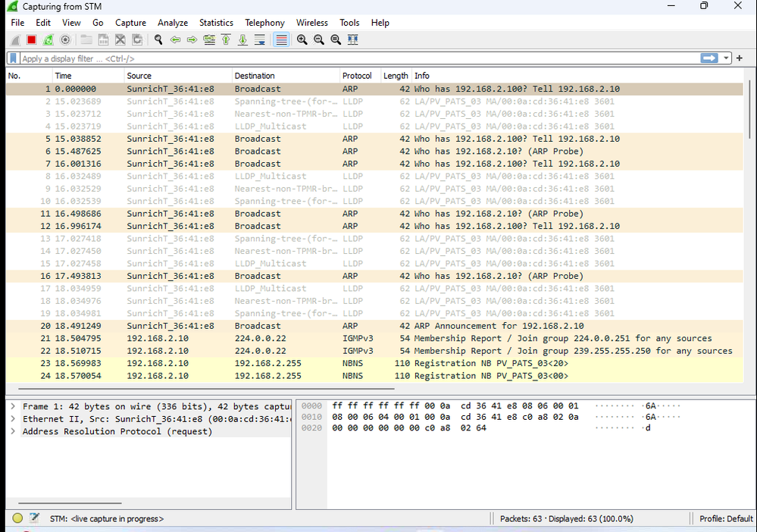Click the packet details horizontal scrollbar

(x=70, y=503)
